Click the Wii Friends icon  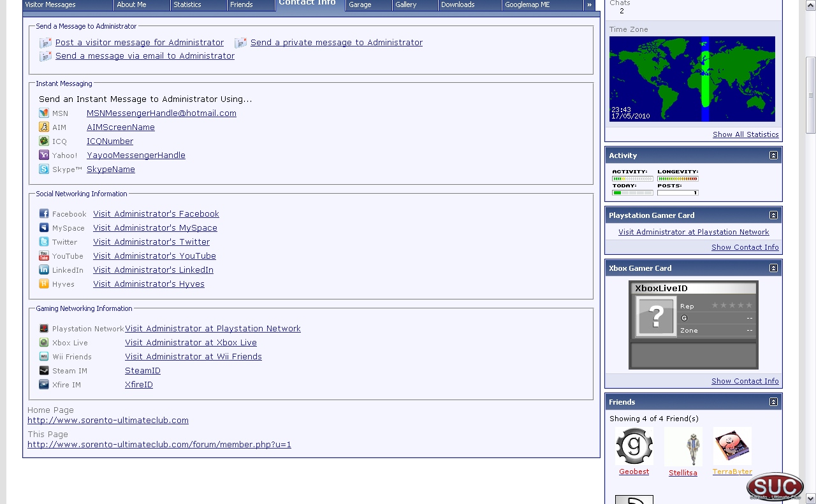(x=44, y=356)
